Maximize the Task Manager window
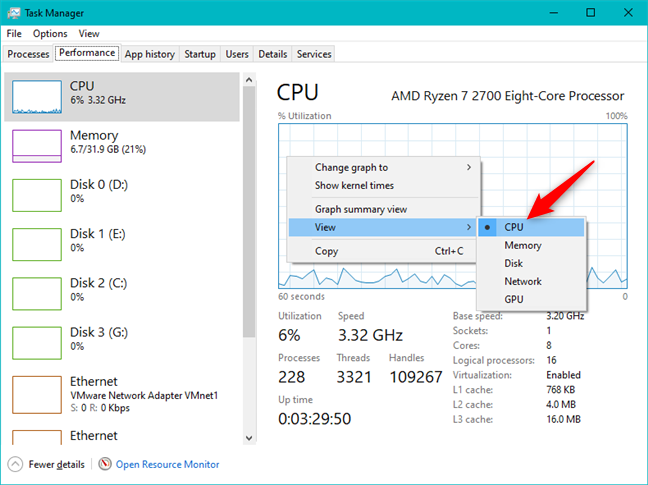 click(x=591, y=13)
